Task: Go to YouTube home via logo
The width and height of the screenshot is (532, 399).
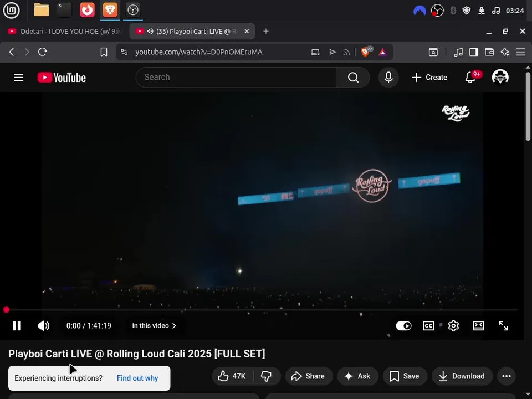Action: 62,78
